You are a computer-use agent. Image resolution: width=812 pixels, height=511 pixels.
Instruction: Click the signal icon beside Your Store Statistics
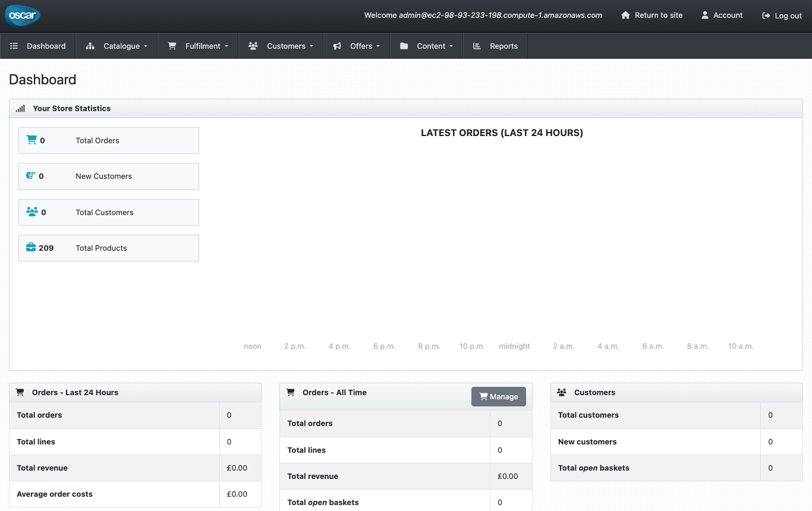point(20,109)
